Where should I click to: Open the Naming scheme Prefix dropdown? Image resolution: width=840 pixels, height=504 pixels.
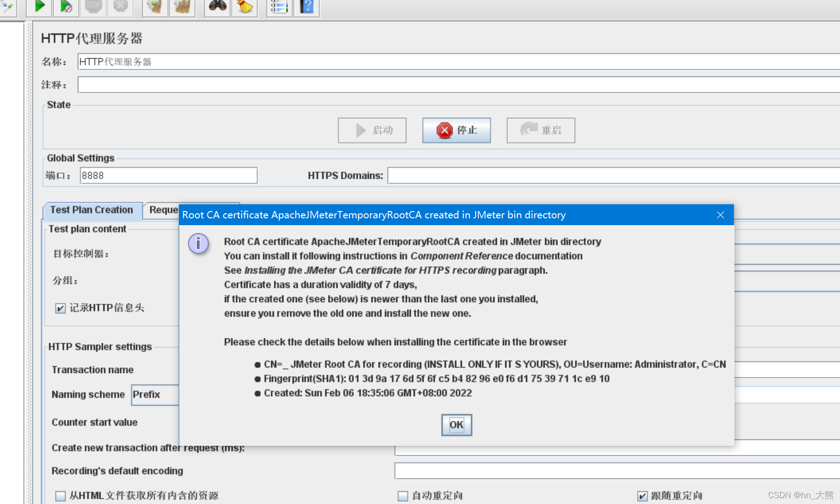156,395
